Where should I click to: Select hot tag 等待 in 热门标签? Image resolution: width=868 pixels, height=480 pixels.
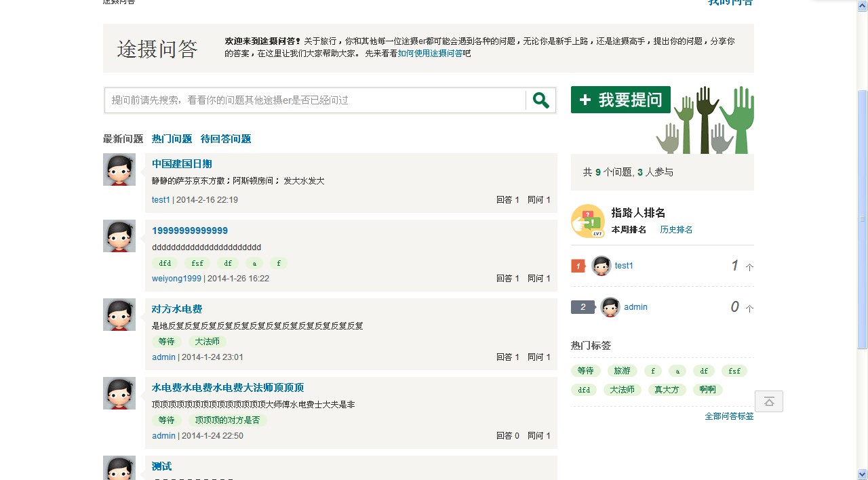coord(585,371)
